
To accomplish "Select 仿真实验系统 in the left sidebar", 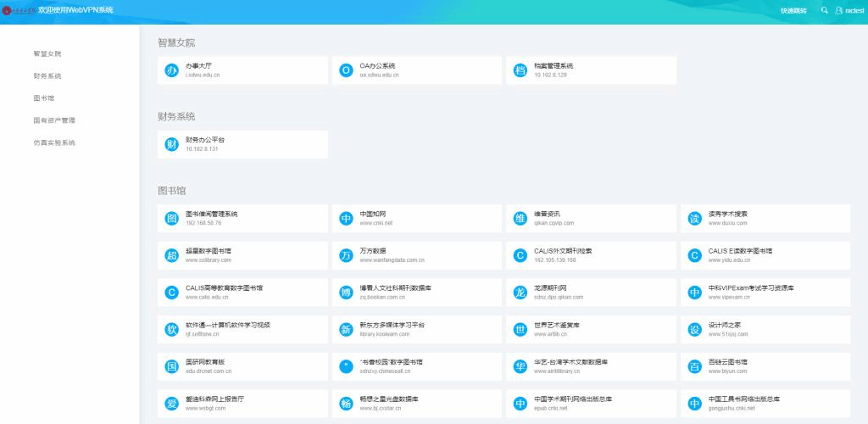I will (x=54, y=142).
